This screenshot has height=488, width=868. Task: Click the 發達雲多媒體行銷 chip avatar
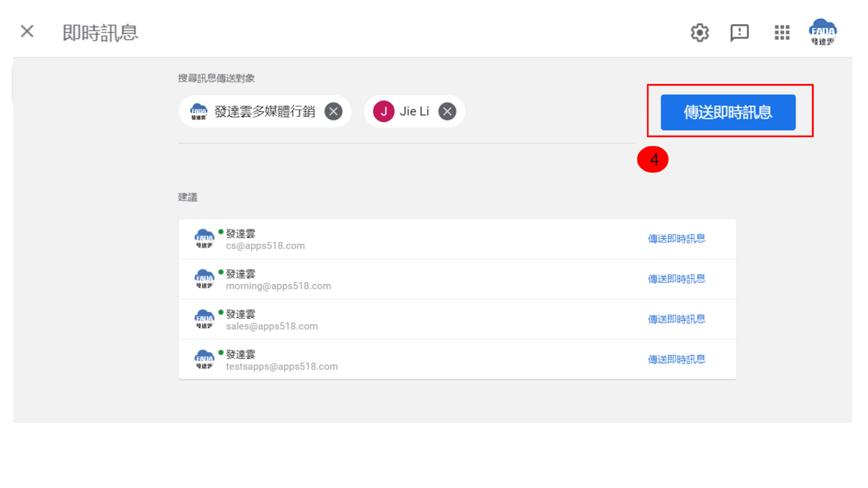pos(199,112)
